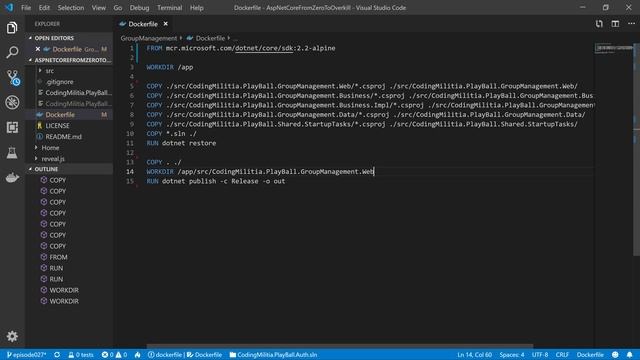Screen dimensions: 640x360
Task: Open Source Control view in activity bar
Action: click(x=13, y=78)
